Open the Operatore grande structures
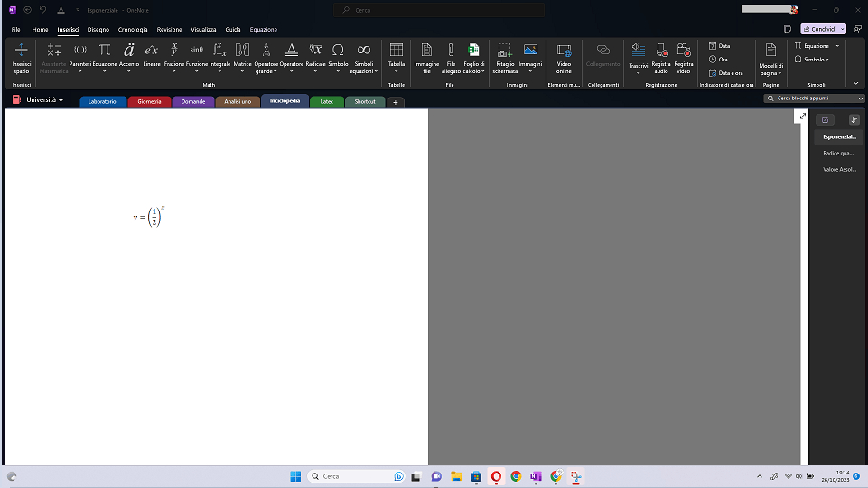 tap(266, 58)
